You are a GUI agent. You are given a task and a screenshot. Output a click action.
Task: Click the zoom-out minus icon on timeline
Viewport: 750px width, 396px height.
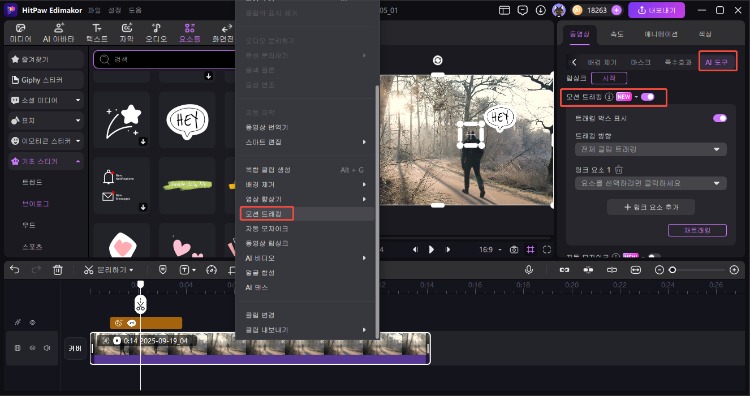[659, 270]
